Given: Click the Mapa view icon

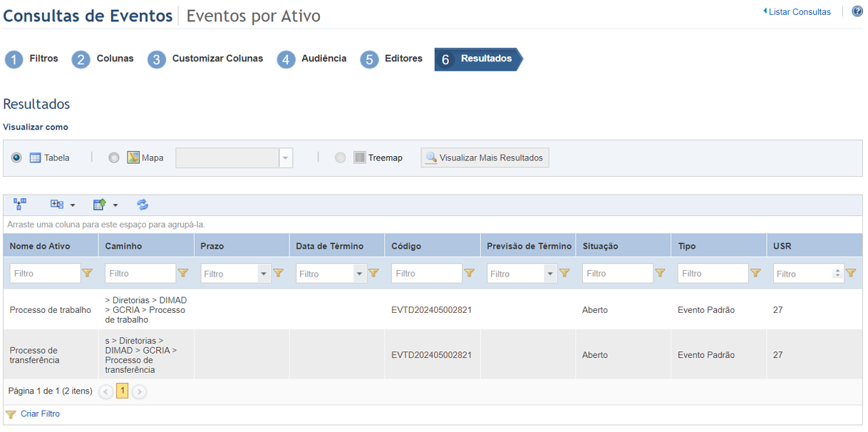Looking at the screenshot, I should (133, 158).
